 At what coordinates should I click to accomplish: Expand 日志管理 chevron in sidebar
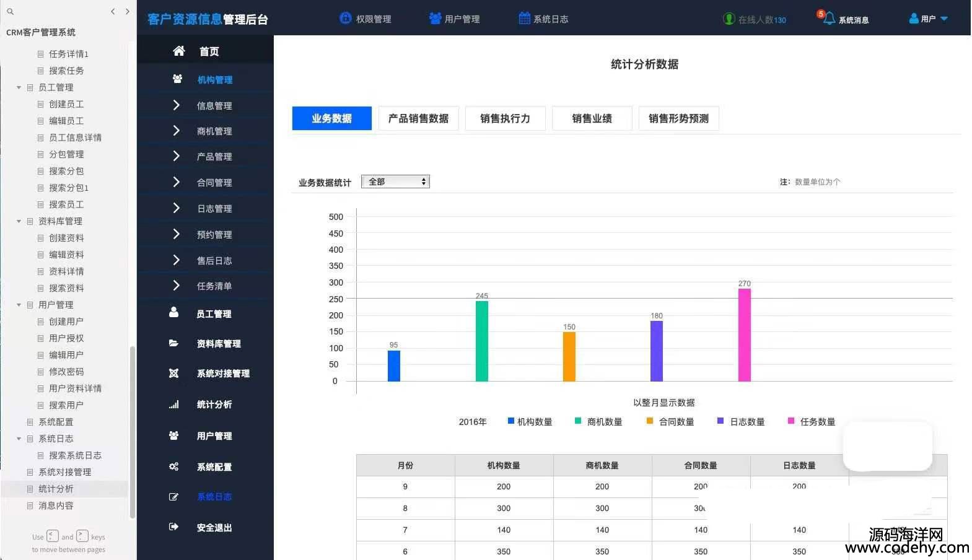pos(176,208)
